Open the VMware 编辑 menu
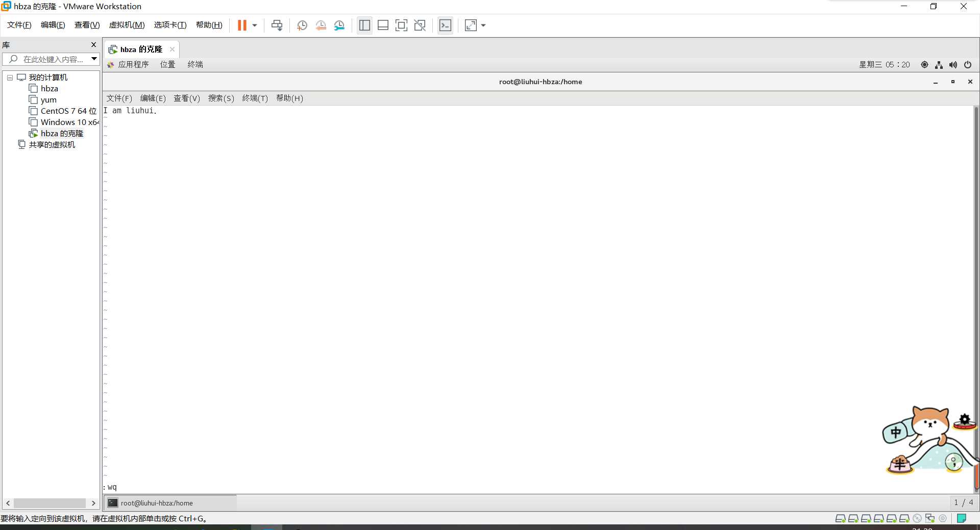 point(53,25)
